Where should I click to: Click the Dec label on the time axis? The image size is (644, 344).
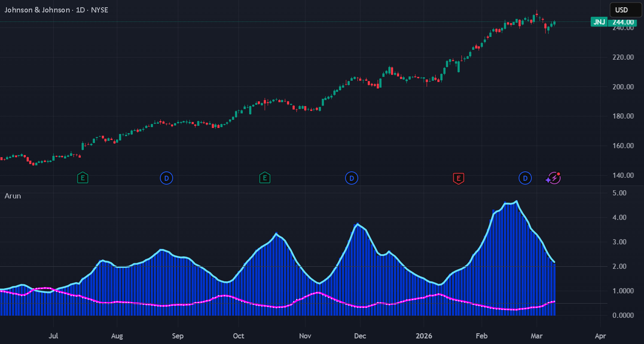click(x=360, y=335)
